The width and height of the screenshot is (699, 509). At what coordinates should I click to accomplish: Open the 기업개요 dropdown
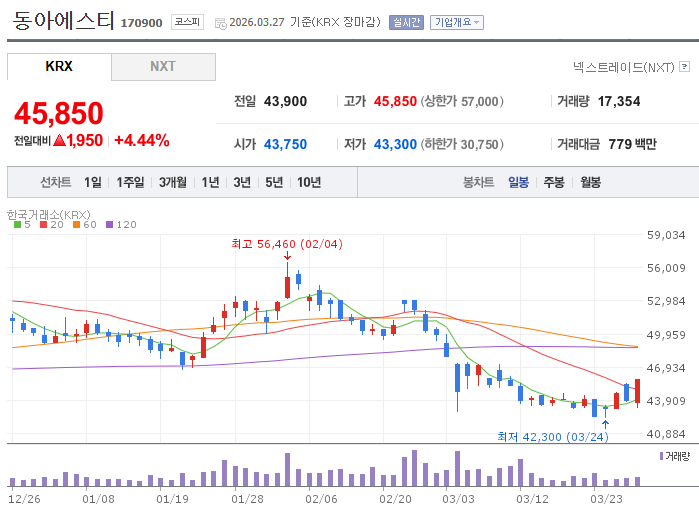click(x=456, y=22)
